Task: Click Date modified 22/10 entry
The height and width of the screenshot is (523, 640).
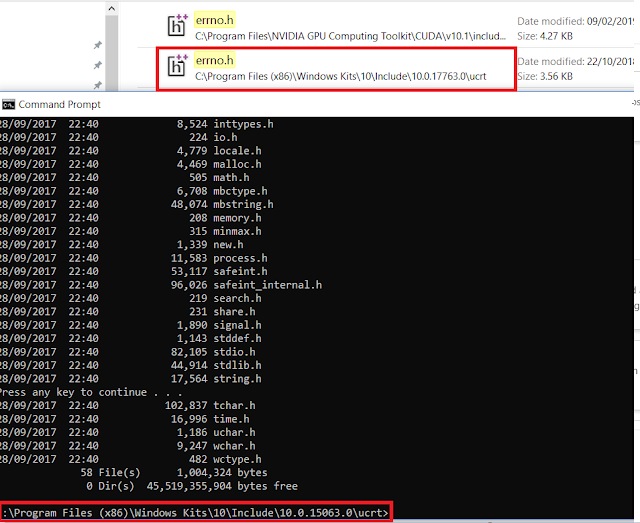Action: 576,62
